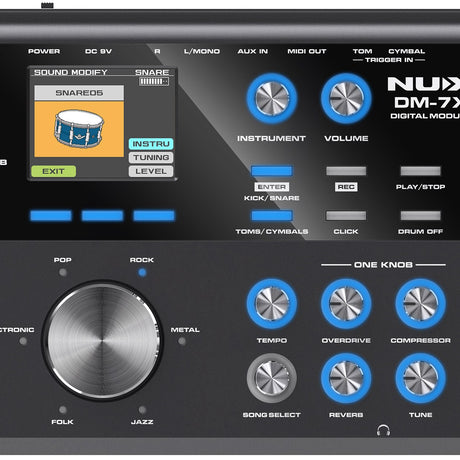
Task: Push the first blue soft button under the display
Action: [51, 216]
